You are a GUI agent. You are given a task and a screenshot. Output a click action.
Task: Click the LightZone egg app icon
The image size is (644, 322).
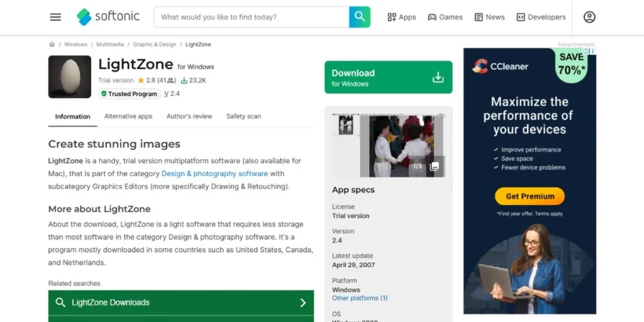70,77
